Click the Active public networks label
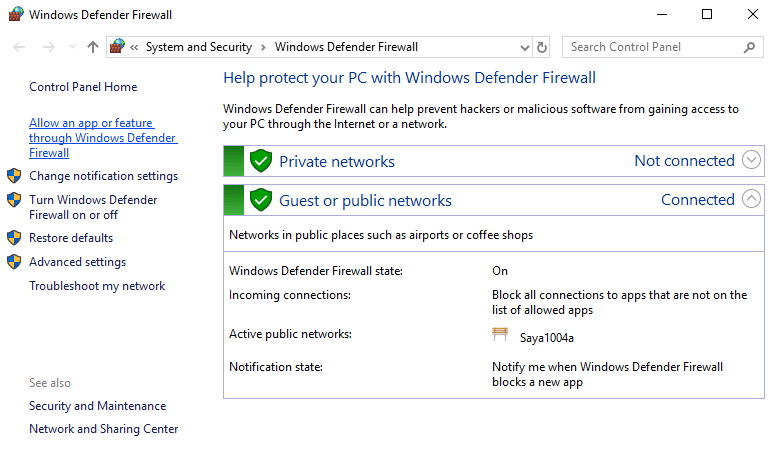775x455 pixels. [290, 334]
